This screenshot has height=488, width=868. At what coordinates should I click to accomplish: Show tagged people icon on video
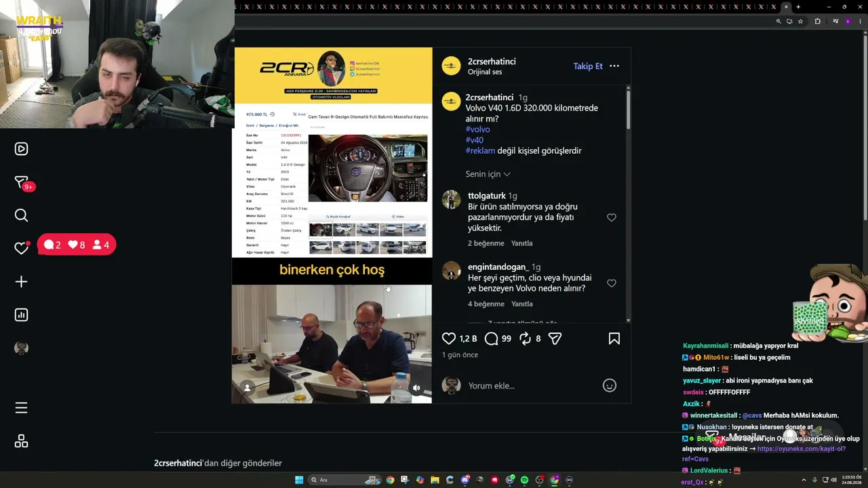point(248,388)
